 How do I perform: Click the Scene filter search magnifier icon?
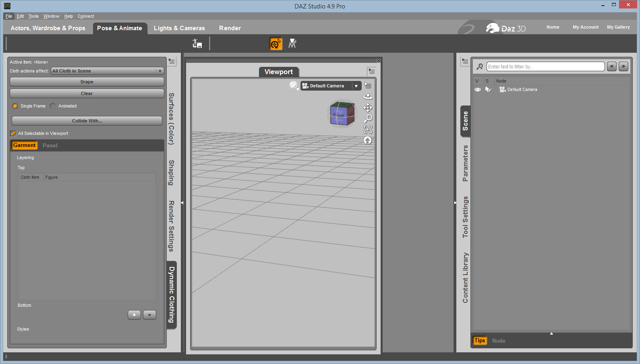pyautogui.click(x=480, y=66)
